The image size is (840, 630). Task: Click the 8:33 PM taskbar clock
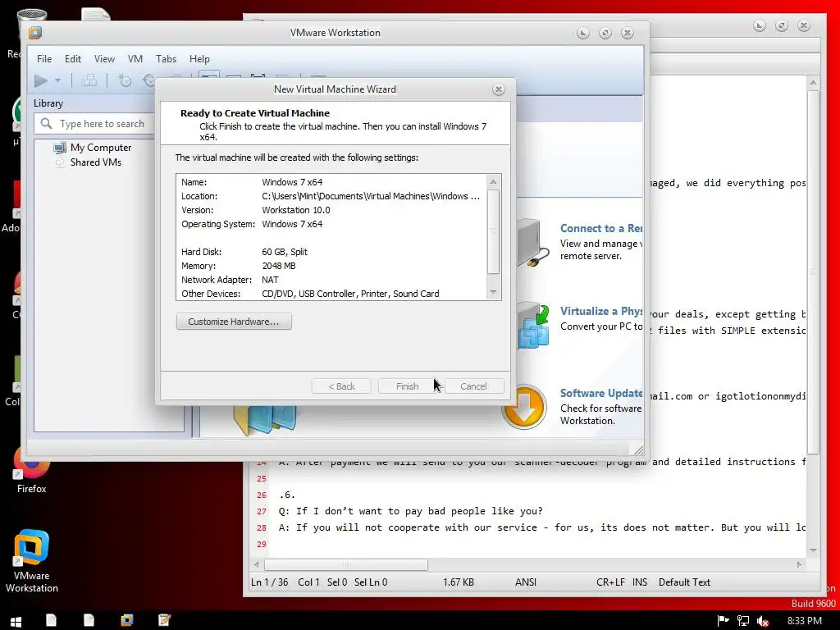[x=804, y=621]
